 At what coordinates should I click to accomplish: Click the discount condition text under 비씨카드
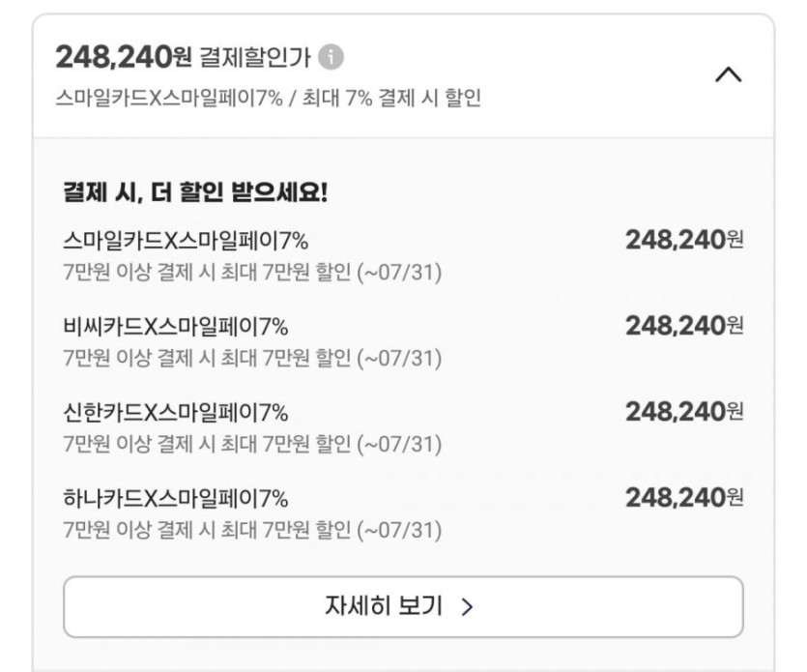click(x=252, y=359)
